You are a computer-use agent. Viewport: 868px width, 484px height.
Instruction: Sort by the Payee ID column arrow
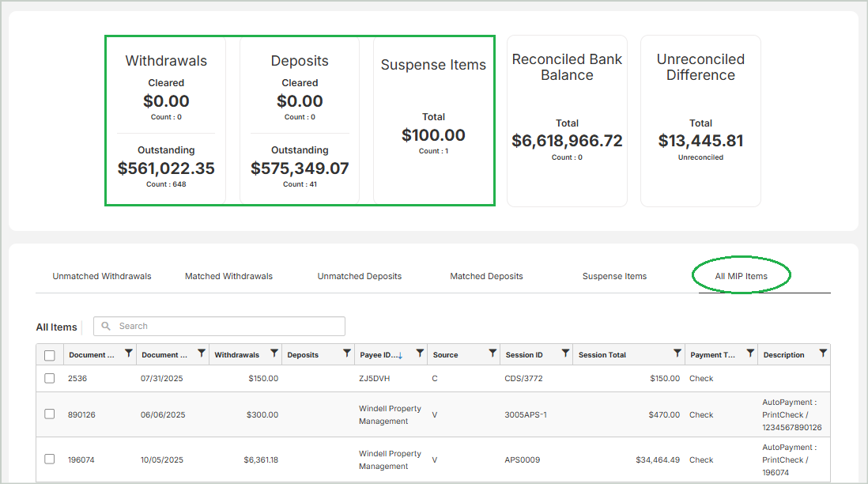point(400,356)
